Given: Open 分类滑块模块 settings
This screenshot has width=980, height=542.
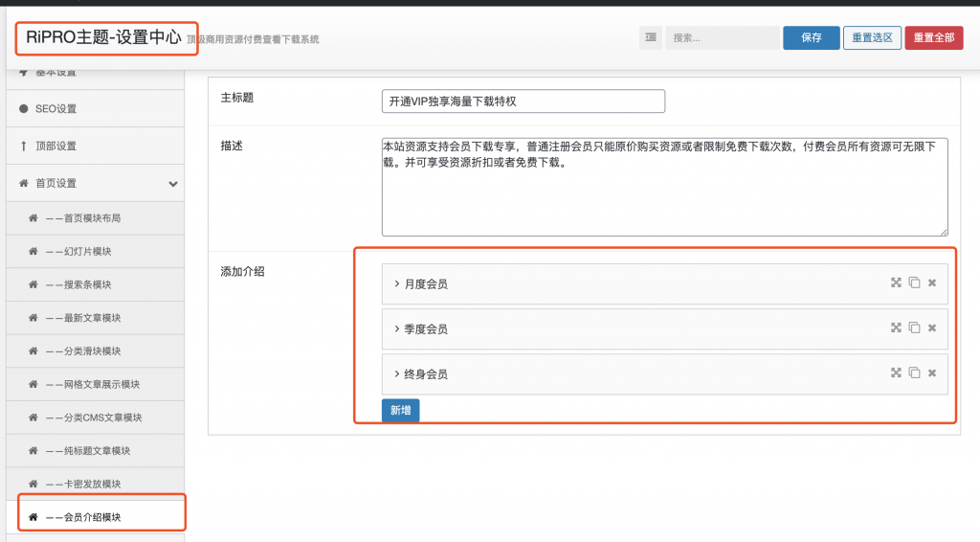Looking at the screenshot, I should pos(95,350).
